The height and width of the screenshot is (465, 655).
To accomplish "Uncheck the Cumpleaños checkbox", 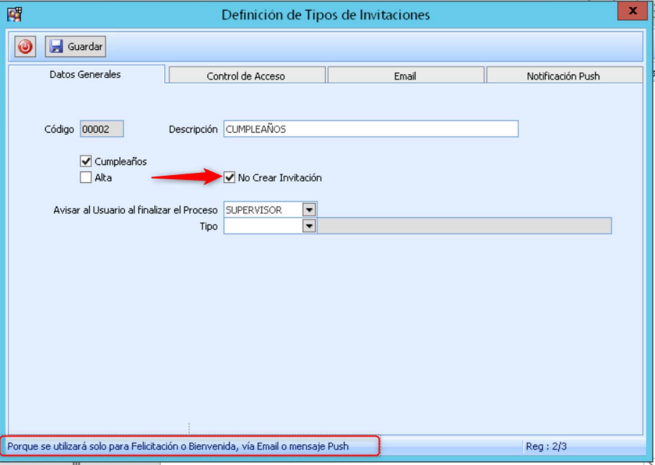I will coord(86,162).
